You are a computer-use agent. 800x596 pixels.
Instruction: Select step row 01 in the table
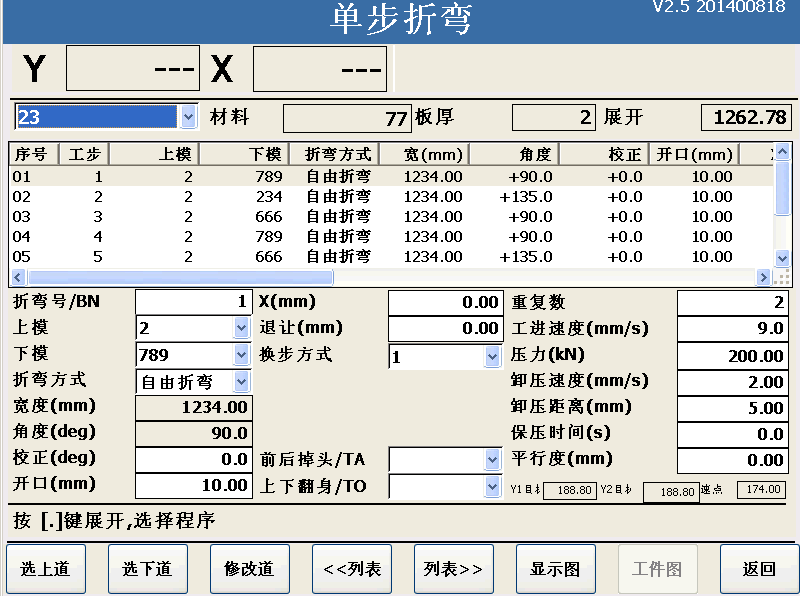[392, 177]
